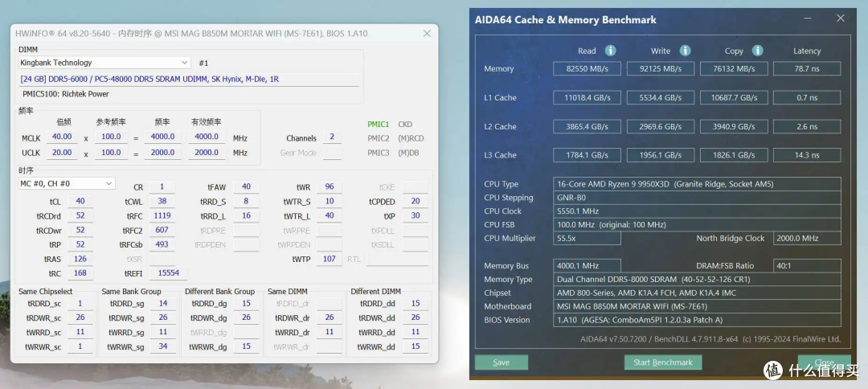Click the Copy info icon in AIDA64
Screen dimensions: 868x389
tap(757, 51)
